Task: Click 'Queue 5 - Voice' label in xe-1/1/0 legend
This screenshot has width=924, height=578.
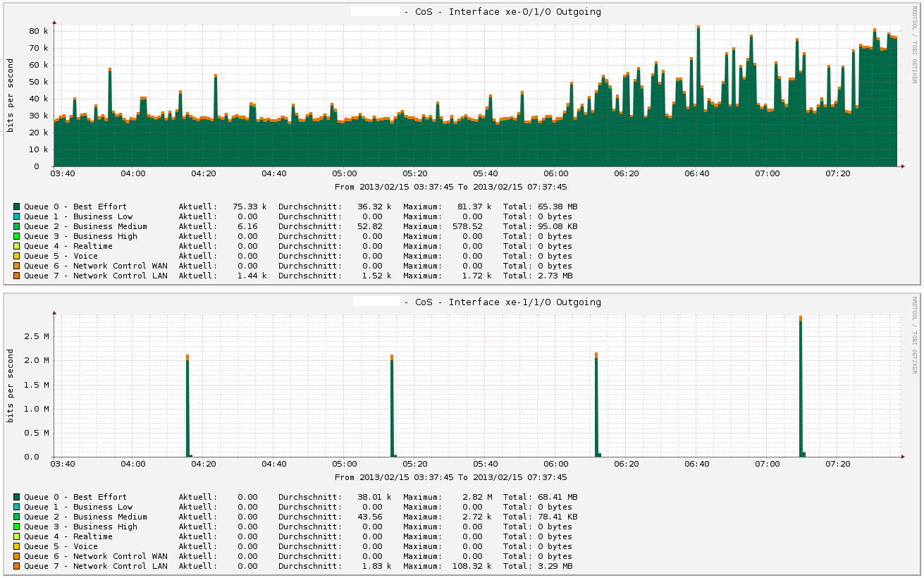Action: pos(61,546)
